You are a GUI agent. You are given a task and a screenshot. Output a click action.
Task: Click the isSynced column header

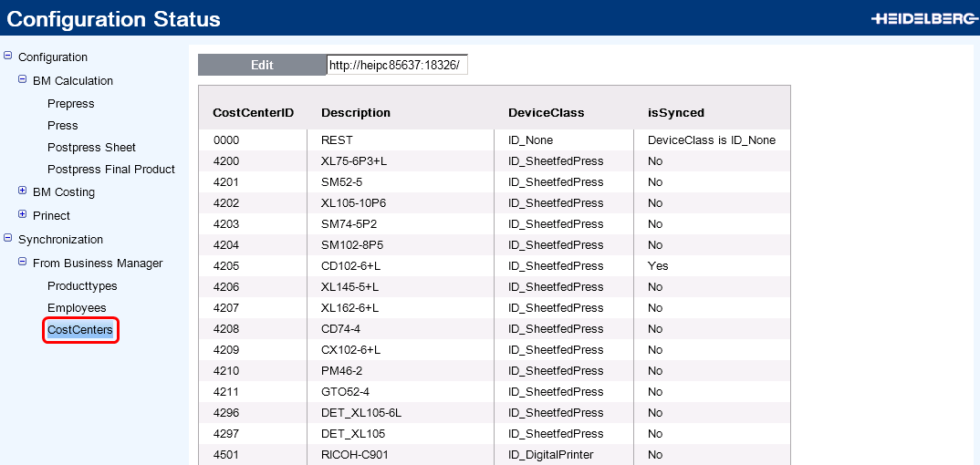675,113
